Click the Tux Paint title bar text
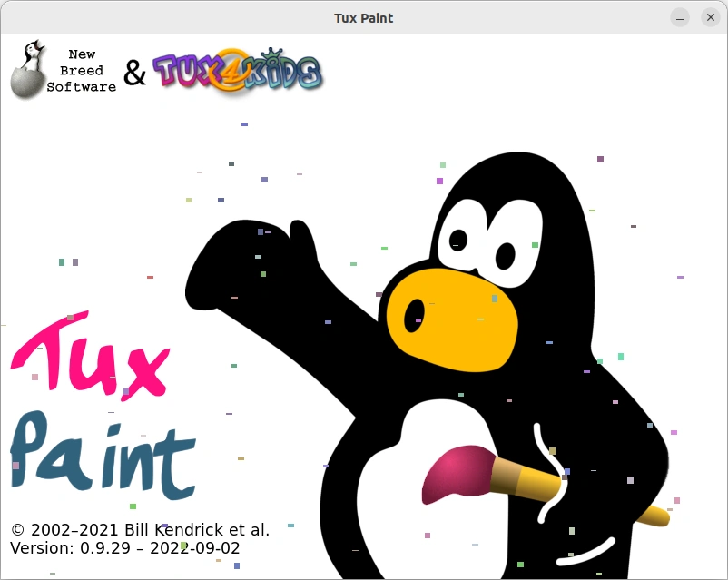Screen dimensions: 728x580 click(x=364, y=17)
